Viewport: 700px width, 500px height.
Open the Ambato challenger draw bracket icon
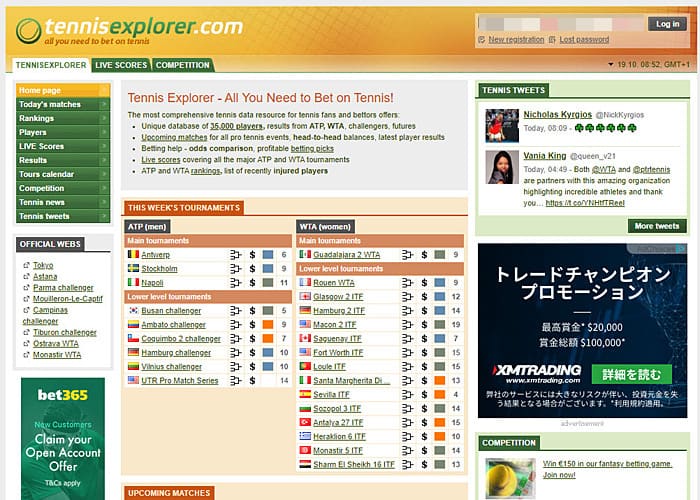(235, 325)
